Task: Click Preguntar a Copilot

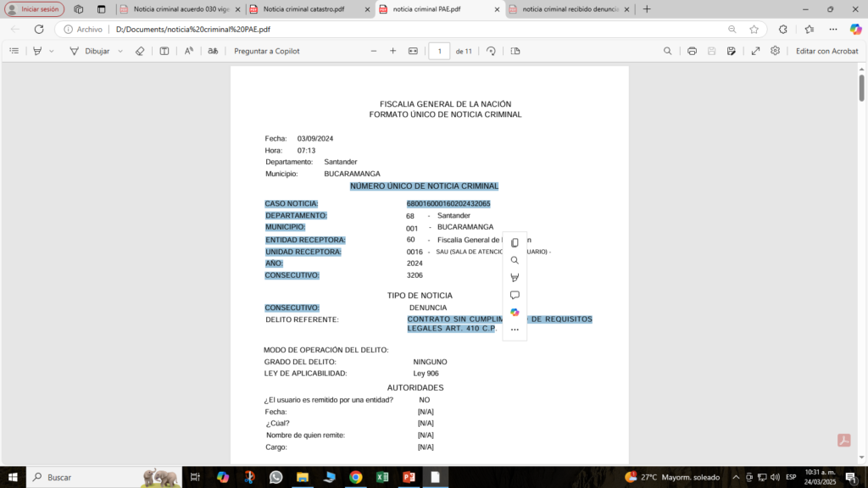Action: [x=267, y=51]
